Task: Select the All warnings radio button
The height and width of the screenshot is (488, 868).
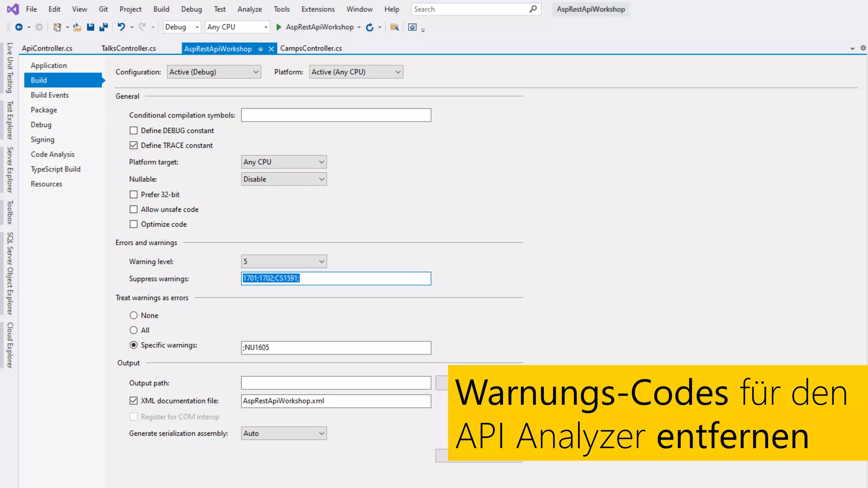Action: point(134,330)
